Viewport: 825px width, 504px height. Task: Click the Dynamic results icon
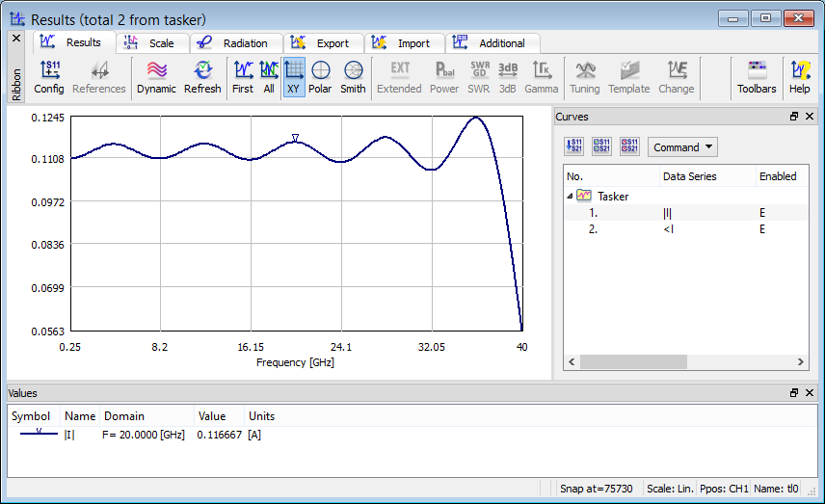coord(156,77)
